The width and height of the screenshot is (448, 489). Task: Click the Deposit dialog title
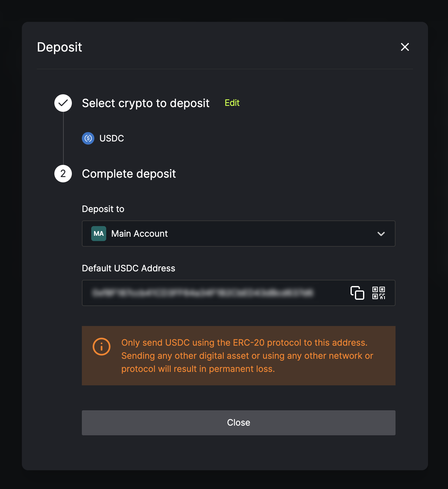coord(60,47)
